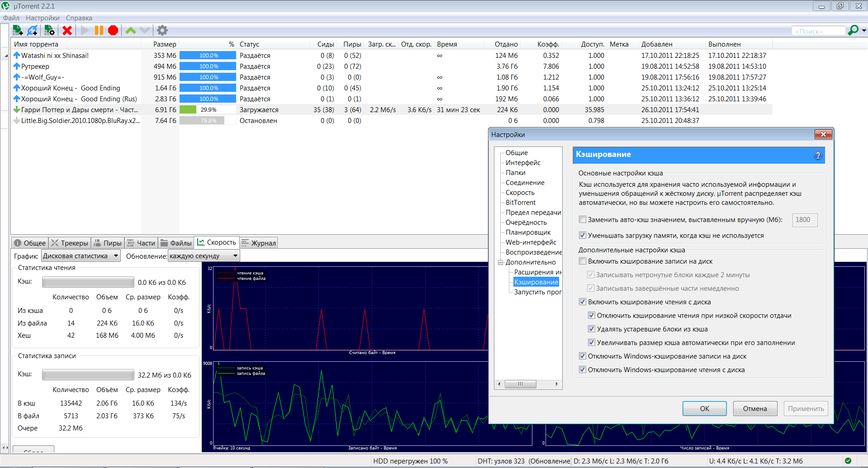Click the 79.8% progress bar of Little.Big.Soldier
The image size is (868, 468).
pos(208,120)
